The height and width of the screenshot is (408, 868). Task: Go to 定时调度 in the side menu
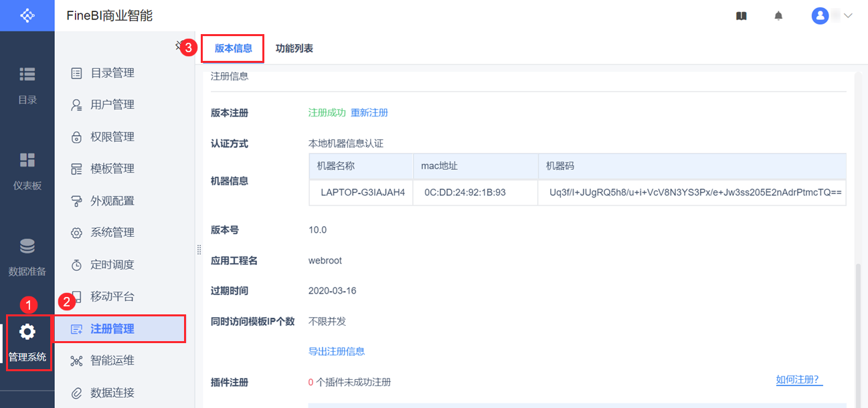pyautogui.click(x=112, y=265)
